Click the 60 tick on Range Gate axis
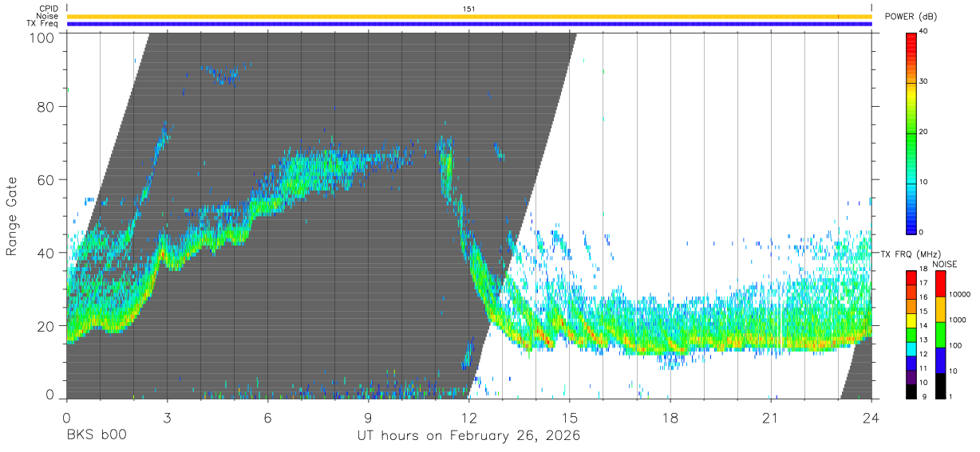Viewport: 980px width, 452px height. tap(47, 179)
